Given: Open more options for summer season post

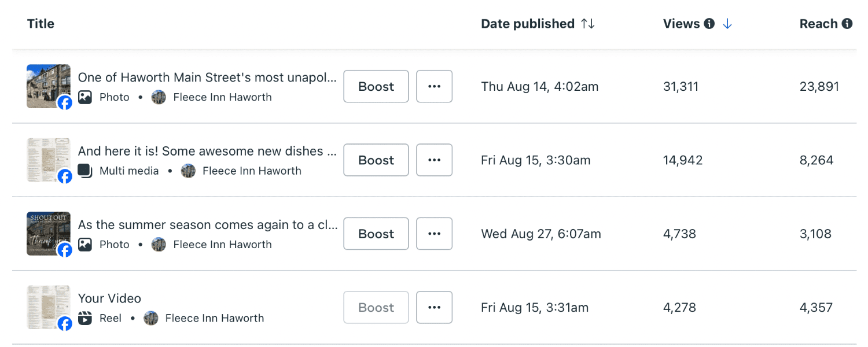Looking at the screenshot, I should click(x=434, y=234).
